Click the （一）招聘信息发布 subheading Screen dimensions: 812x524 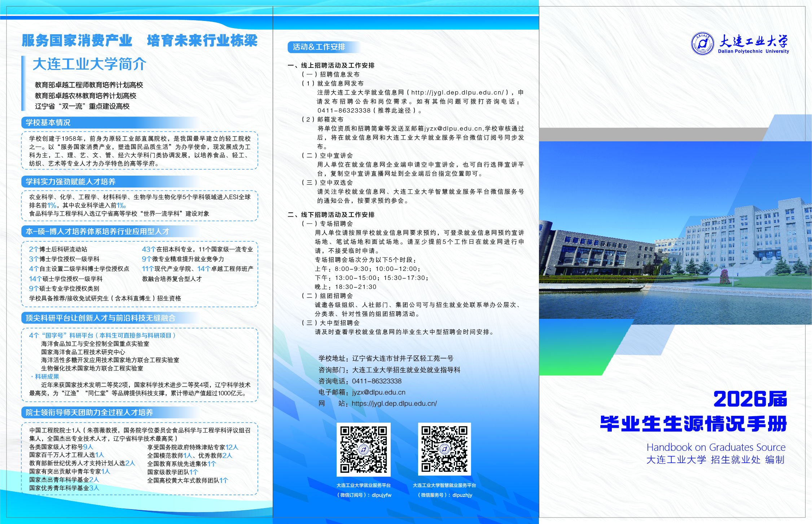coord(330,74)
